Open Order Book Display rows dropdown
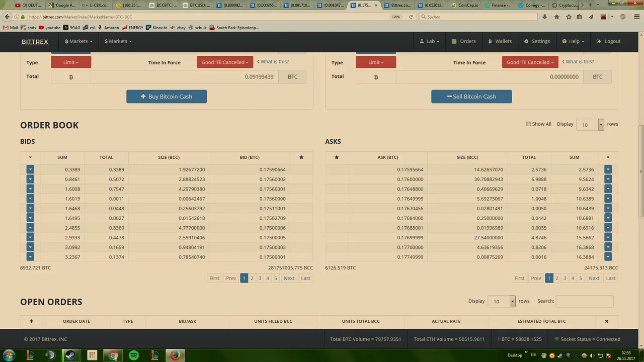Viewport: 644px width, 362px height. tap(590, 125)
